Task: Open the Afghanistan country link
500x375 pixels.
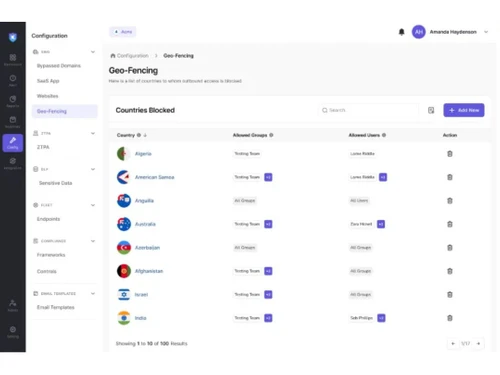Action: click(149, 271)
